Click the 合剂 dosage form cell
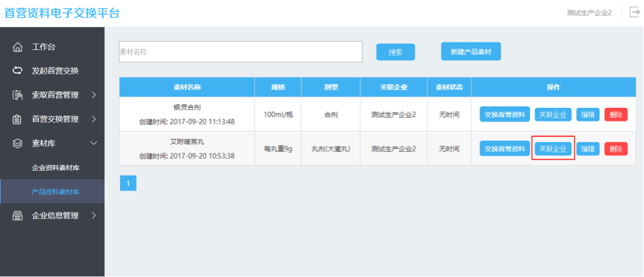 pyautogui.click(x=331, y=115)
